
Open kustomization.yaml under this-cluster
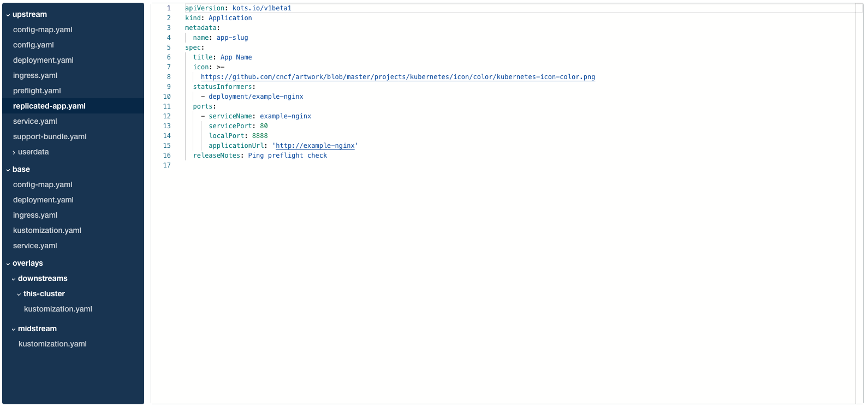click(58, 309)
